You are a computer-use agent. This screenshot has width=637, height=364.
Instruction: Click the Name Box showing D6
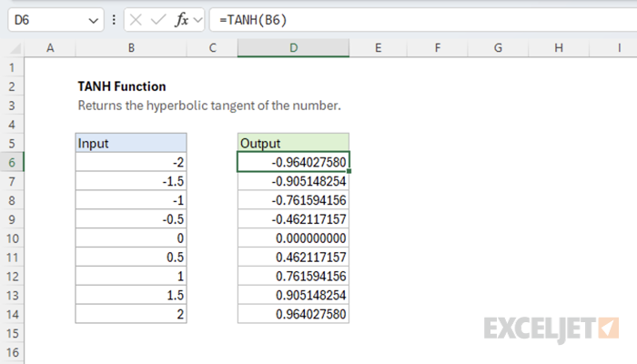(x=56, y=19)
